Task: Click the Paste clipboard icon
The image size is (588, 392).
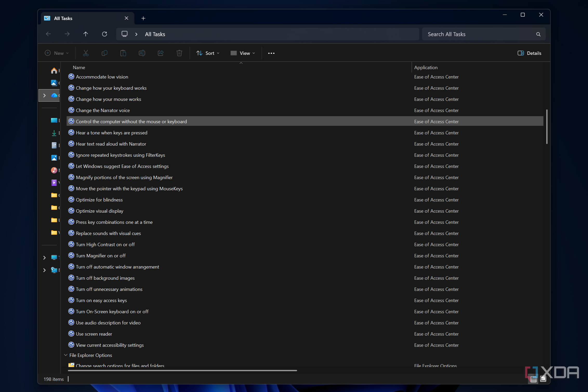Action: point(123,53)
